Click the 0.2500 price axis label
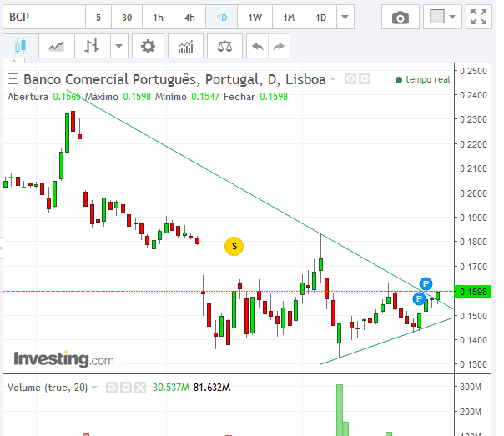 (473, 71)
